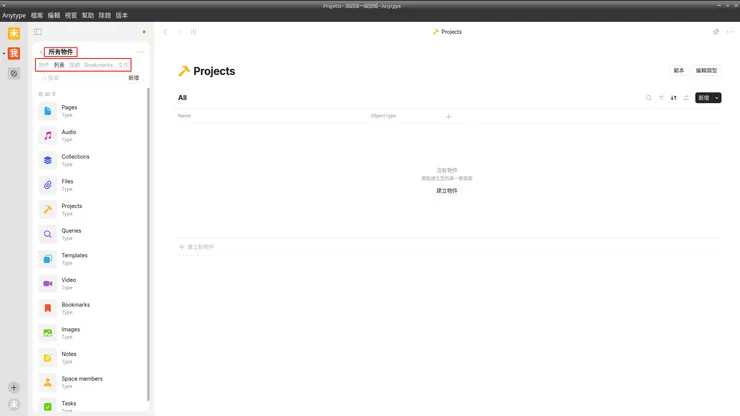The image size is (740, 416).
Task: Click the Object type column header
Action: (x=383, y=116)
